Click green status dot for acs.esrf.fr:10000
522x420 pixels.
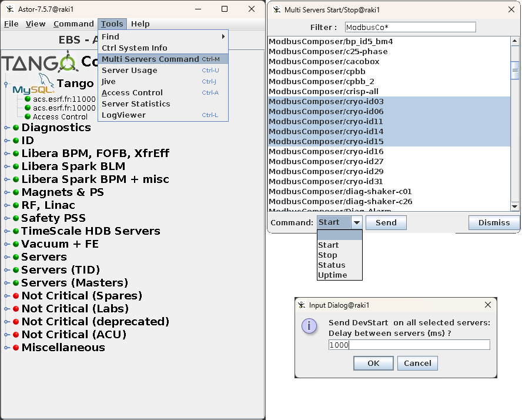(28, 108)
